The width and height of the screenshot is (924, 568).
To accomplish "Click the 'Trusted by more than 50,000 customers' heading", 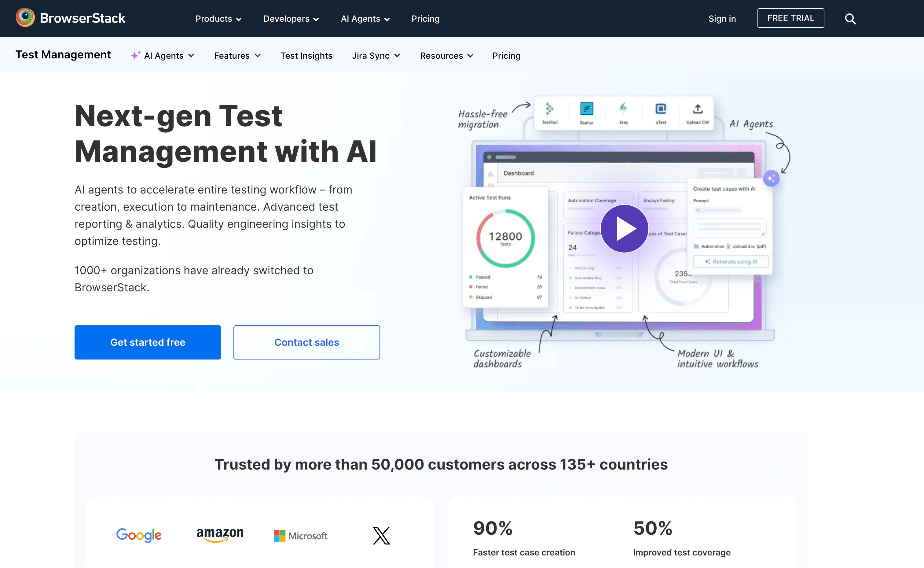I will pyautogui.click(x=441, y=464).
